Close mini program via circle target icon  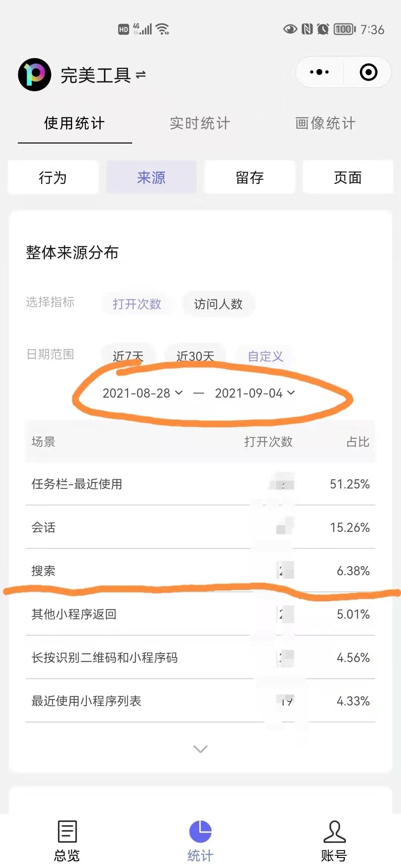[x=368, y=72]
